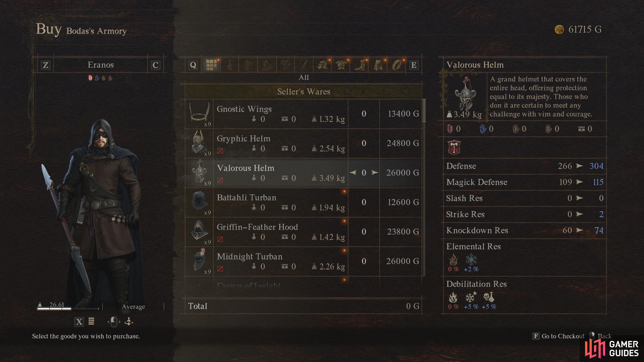This screenshot has height=362, width=644.
Task: Choose the Battahli Turban listing
Action: coord(304,202)
